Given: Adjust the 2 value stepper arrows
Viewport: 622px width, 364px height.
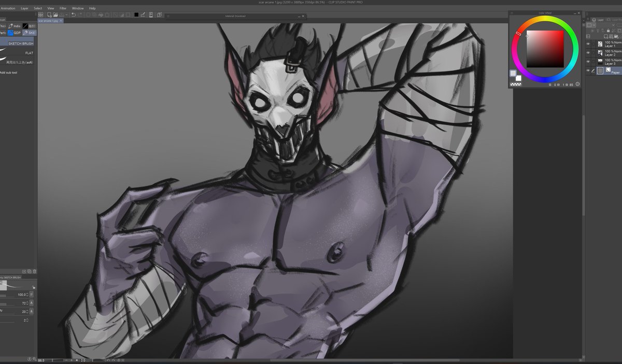Looking at the screenshot, I should pos(27,320).
